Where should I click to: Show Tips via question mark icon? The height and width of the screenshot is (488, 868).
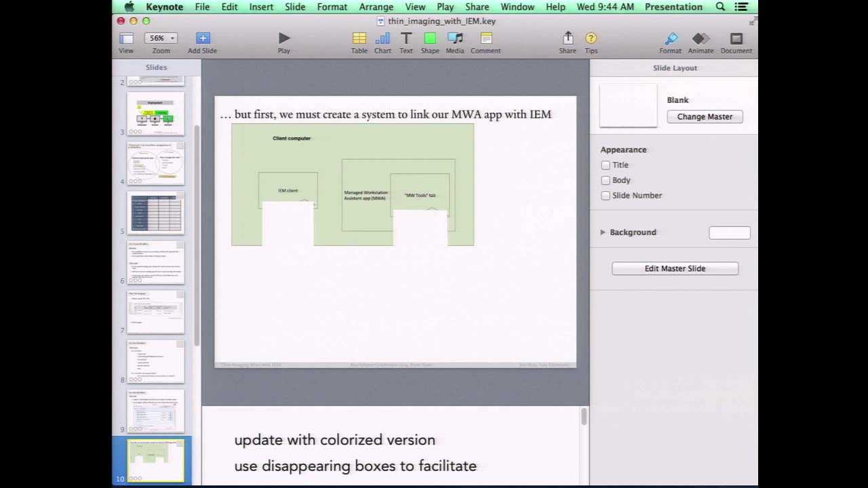click(591, 39)
